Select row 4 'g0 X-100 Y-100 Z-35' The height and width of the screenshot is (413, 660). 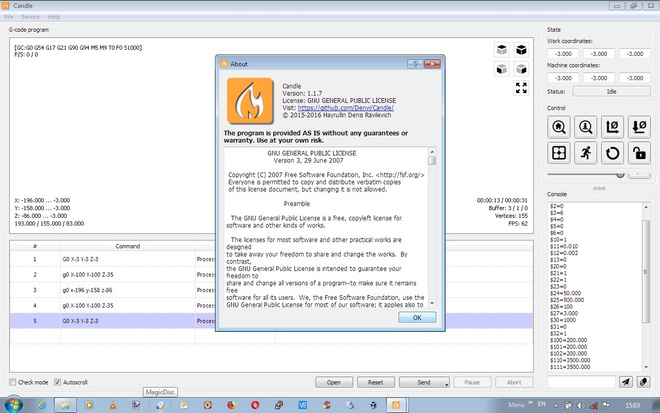(271, 305)
